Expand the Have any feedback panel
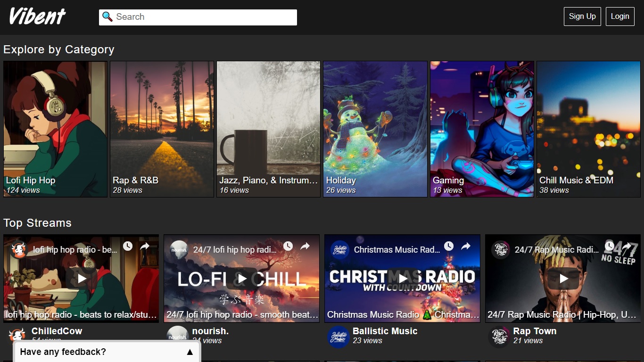This screenshot has height=362, width=644. [190, 352]
